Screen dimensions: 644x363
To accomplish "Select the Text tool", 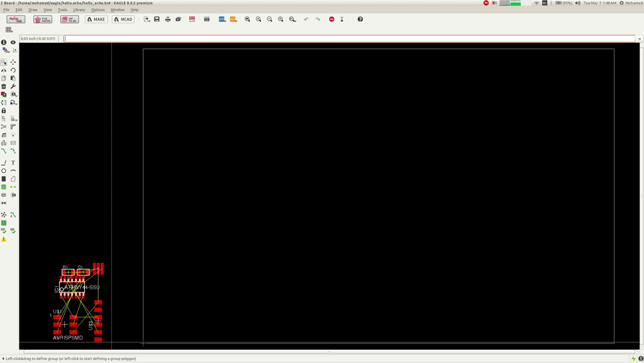I will pyautogui.click(x=13, y=163).
